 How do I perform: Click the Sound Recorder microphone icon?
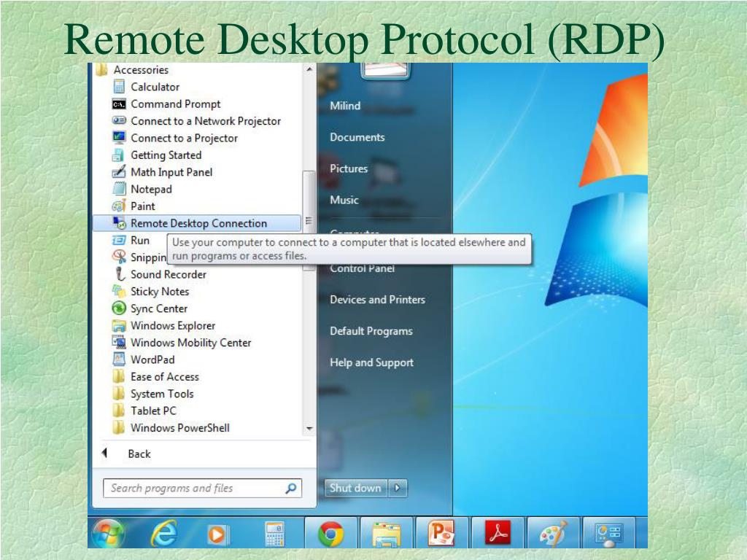(x=120, y=274)
